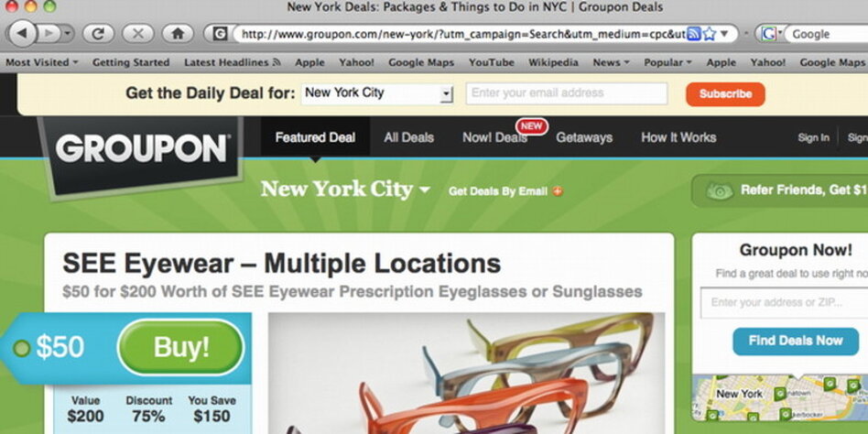Click the email address input field
The image size is (868, 434).
point(566,93)
